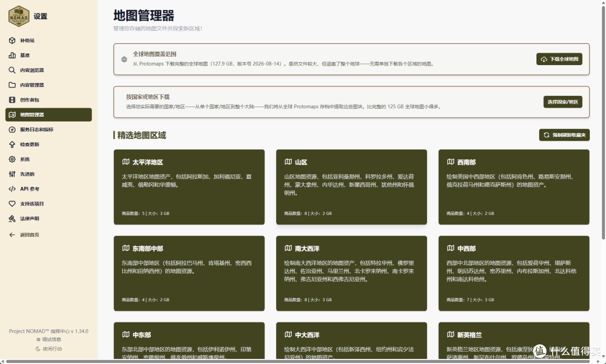This screenshot has height=364, width=606.
Task: Click the 支持该项目 heart icon
Action: [x=12, y=204]
